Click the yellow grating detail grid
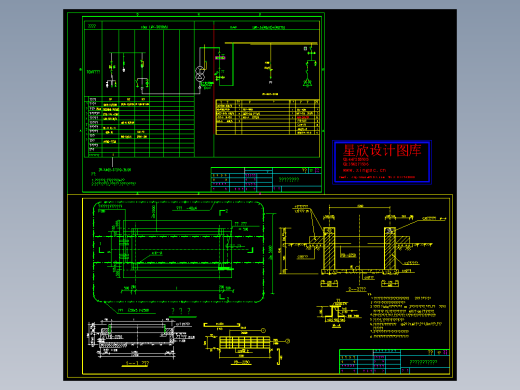 245,342
